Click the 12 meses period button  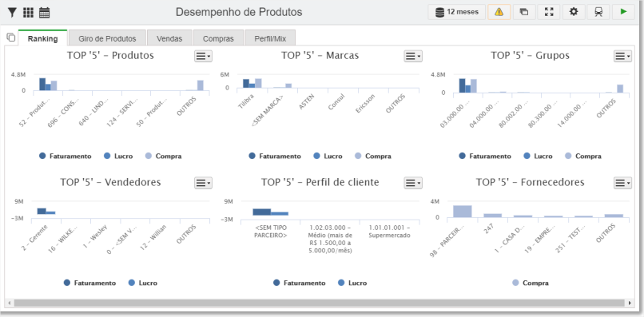[457, 12]
